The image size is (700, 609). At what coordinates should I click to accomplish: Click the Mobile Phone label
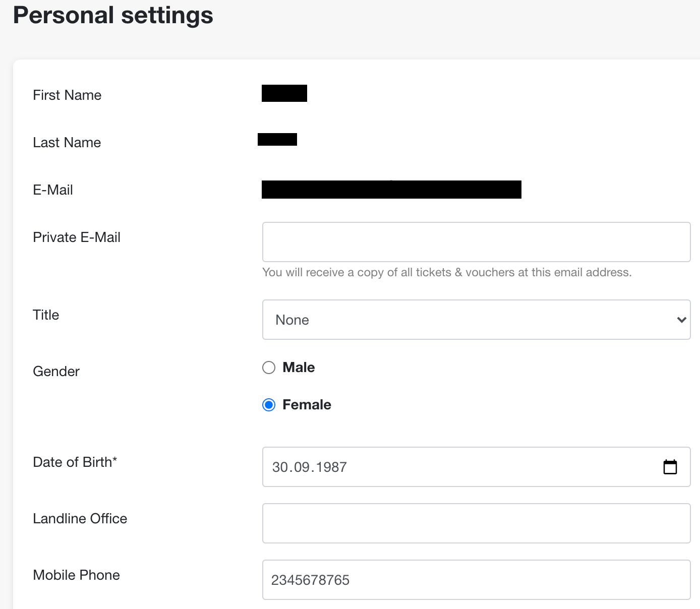coord(76,575)
